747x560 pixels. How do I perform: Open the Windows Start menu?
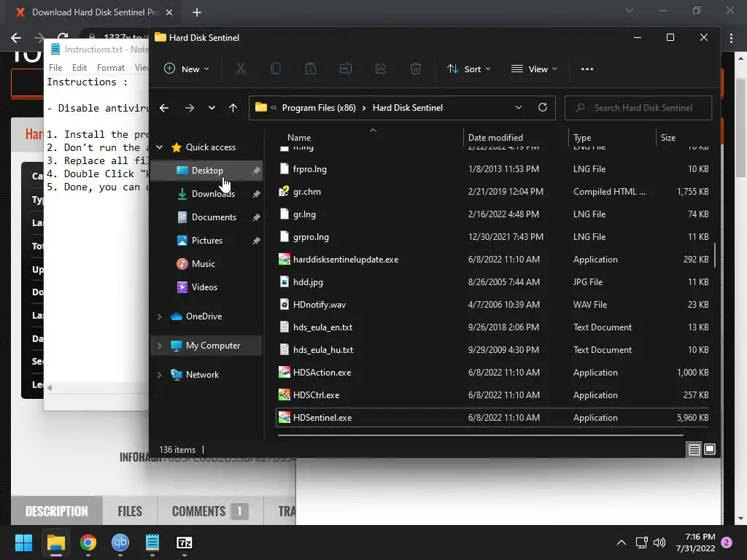23,542
